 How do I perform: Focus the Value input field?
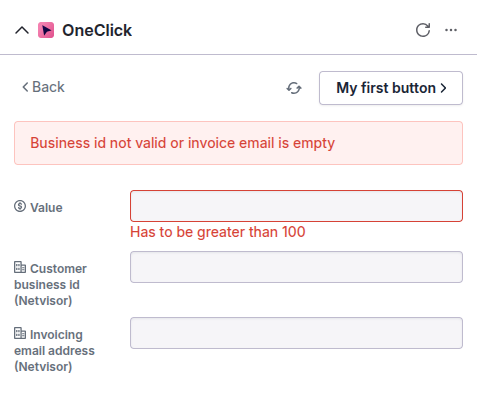pos(296,206)
